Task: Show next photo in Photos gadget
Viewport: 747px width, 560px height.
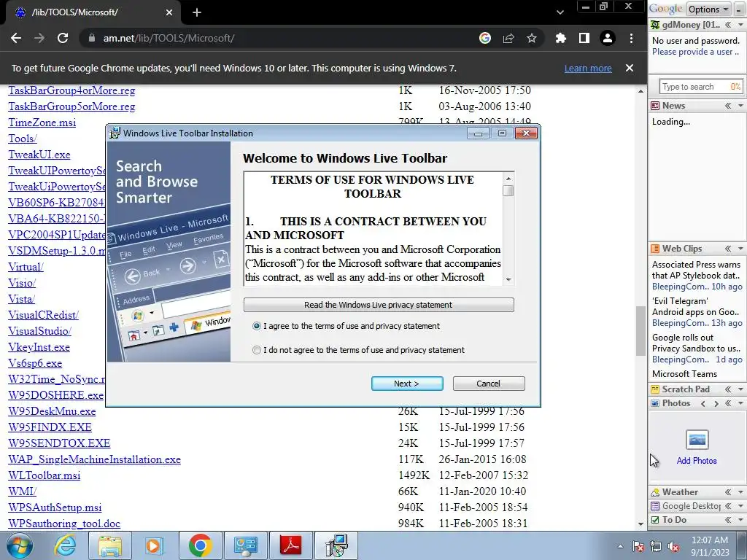Action: point(716,403)
